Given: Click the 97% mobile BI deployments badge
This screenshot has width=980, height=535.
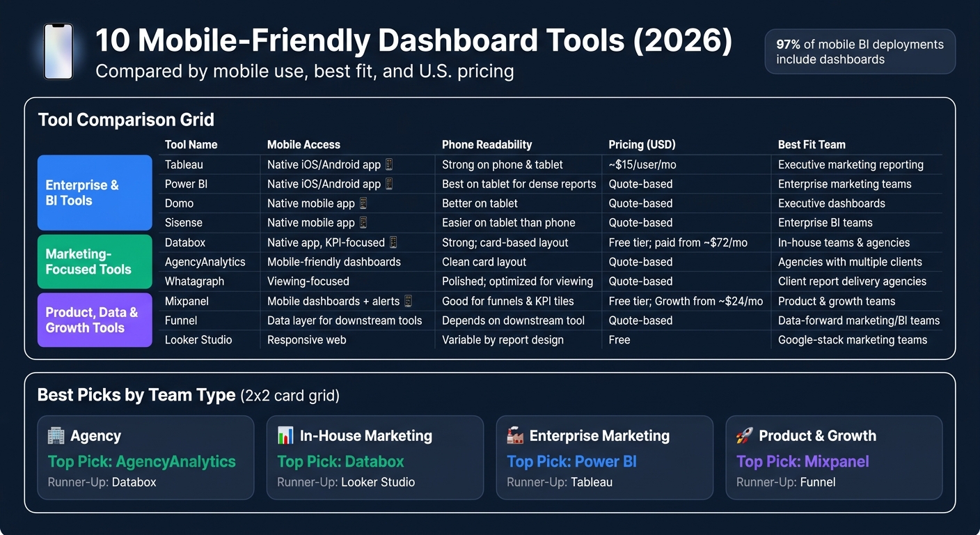Looking at the screenshot, I should pyautogui.click(x=860, y=52).
